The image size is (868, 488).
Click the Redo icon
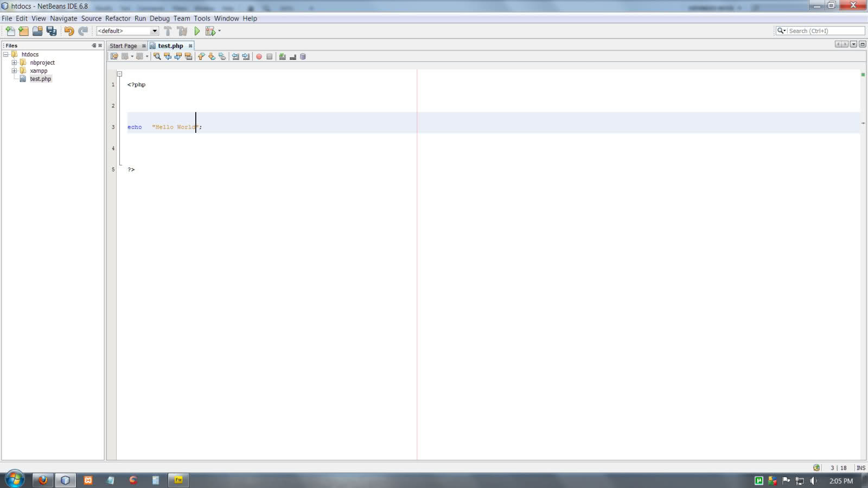[x=82, y=31]
